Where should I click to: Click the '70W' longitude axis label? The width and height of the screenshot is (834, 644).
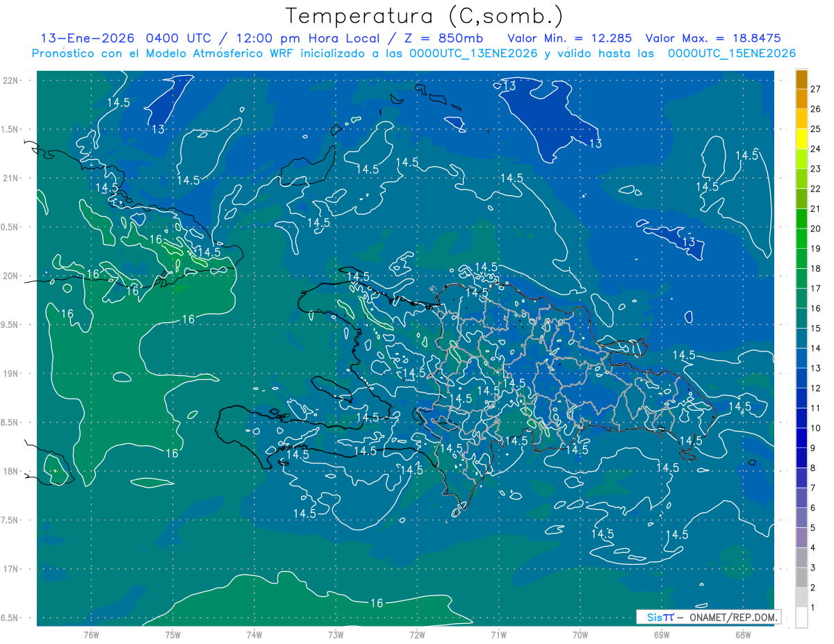(580, 634)
